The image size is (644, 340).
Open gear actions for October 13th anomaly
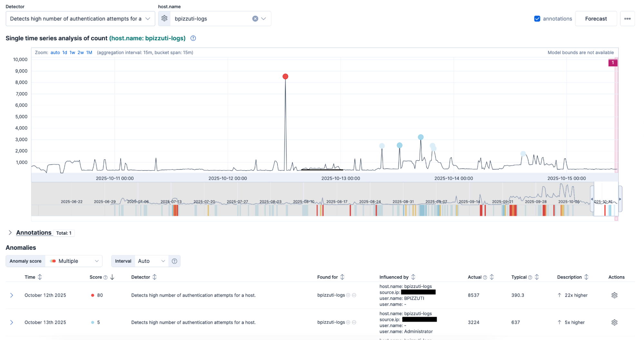[615, 322]
